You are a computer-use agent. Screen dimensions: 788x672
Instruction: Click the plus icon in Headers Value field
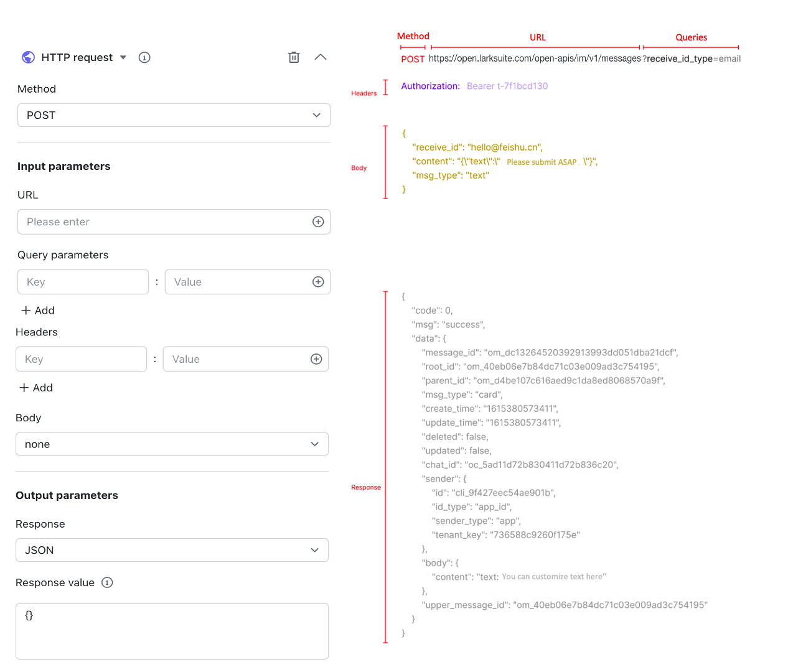pos(316,359)
